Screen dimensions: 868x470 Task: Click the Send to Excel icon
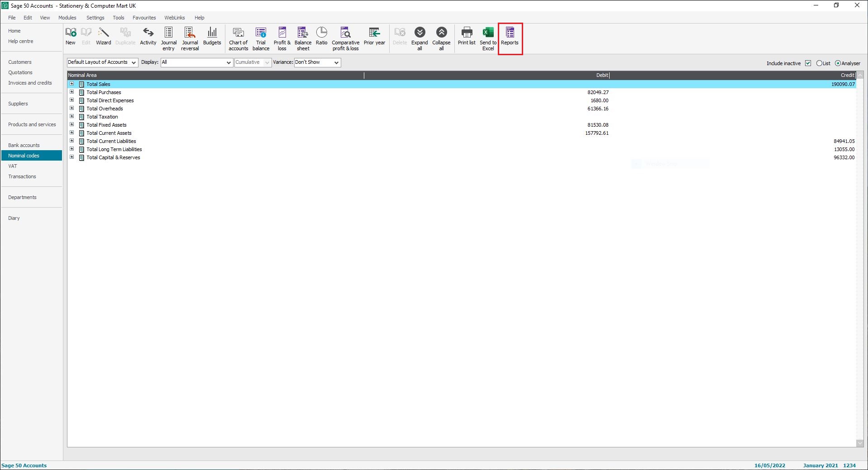488,38
